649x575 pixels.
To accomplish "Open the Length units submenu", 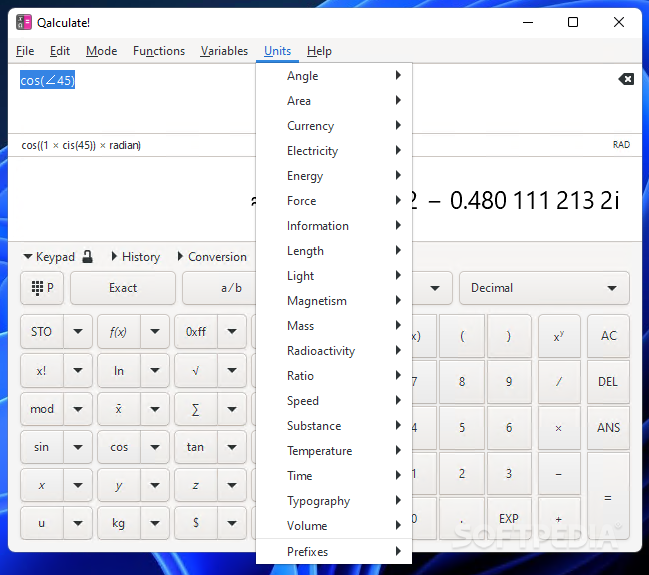I will (334, 251).
